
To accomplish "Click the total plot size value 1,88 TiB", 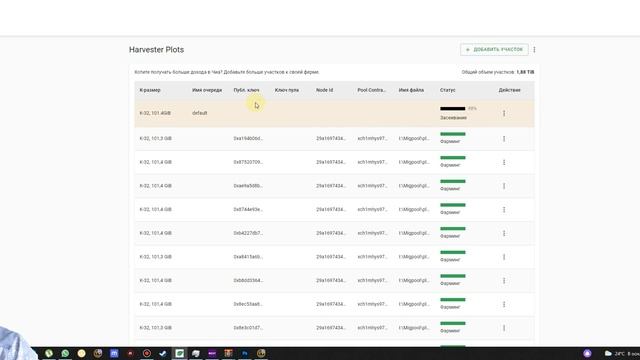I will [x=525, y=72].
